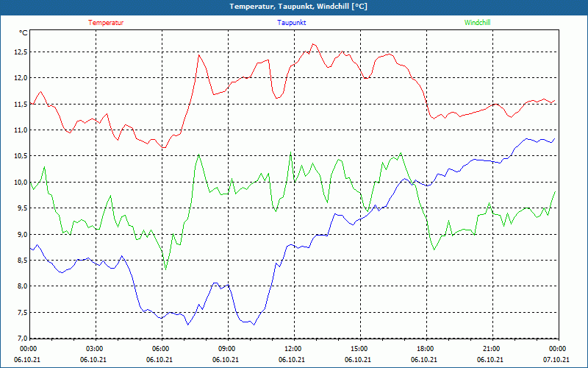Click the 9,5 y-axis value
Screen dimensions: 588x368
(23, 208)
